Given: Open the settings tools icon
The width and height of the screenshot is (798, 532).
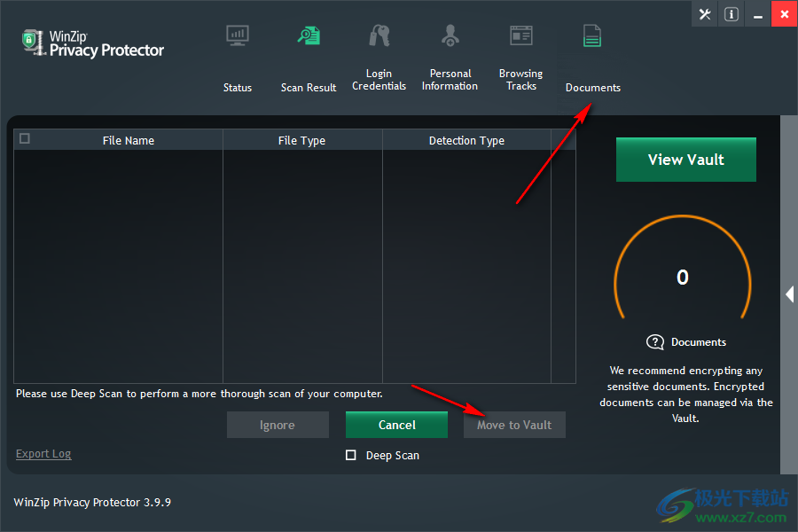Looking at the screenshot, I should (x=705, y=14).
